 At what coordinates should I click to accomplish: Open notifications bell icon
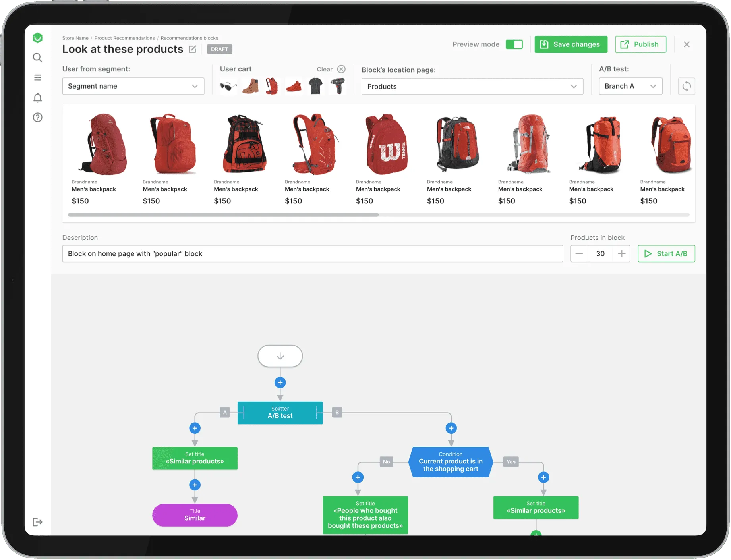tap(37, 97)
